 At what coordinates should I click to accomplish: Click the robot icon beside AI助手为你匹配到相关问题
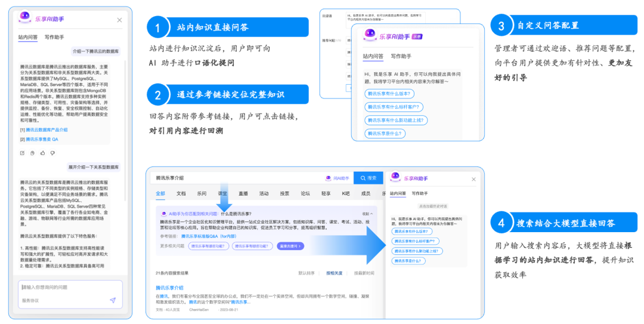click(163, 214)
